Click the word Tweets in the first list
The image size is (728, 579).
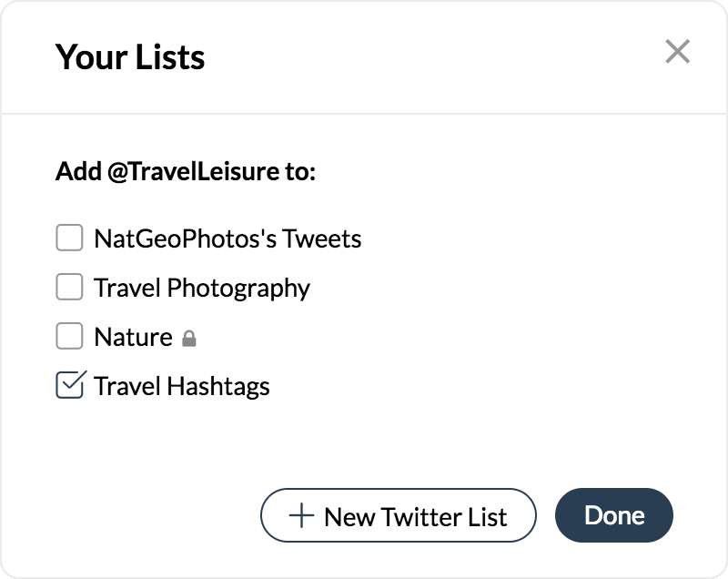coord(321,239)
